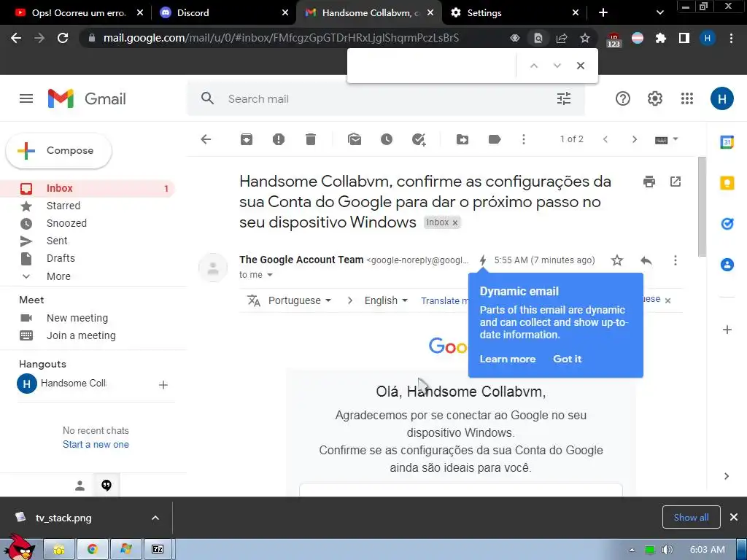Click the Archive icon in the email toolbar
This screenshot has width=747, height=560.
click(247, 139)
